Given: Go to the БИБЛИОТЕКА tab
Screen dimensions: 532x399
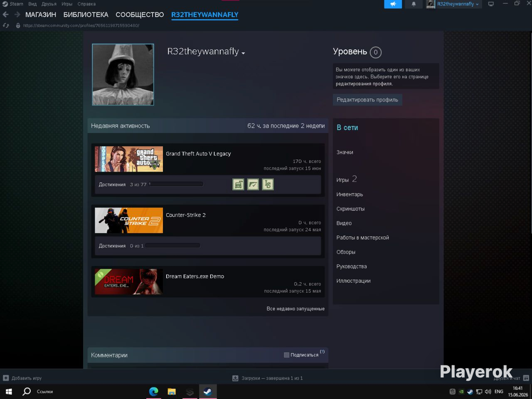Looking at the screenshot, I should point(86,15).
